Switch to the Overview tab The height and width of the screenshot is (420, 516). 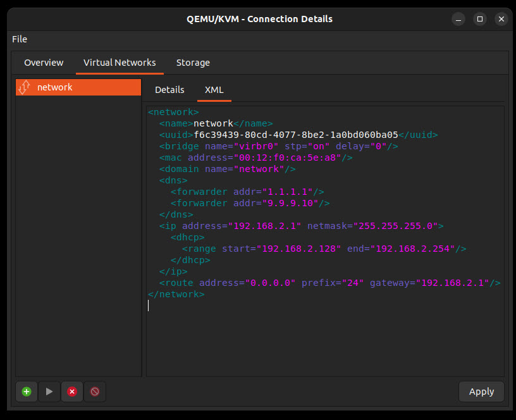(x=44, y=63)
